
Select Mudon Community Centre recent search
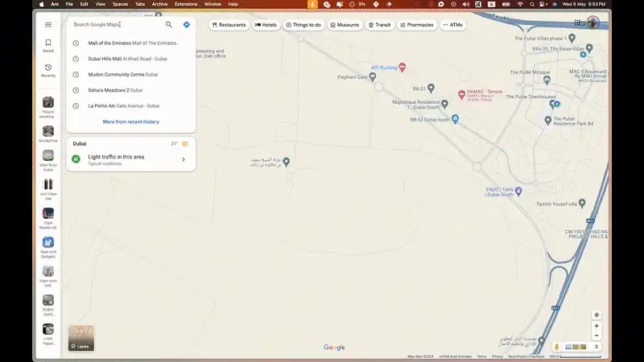click(130, 74)
